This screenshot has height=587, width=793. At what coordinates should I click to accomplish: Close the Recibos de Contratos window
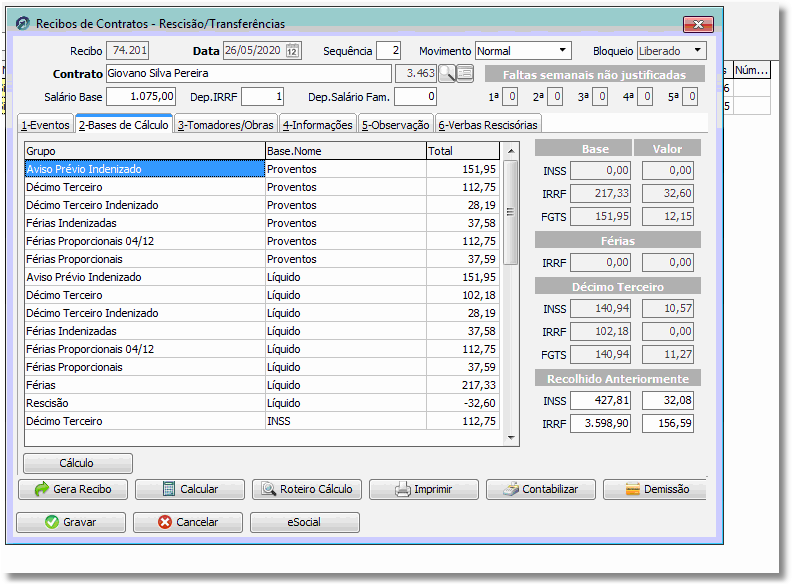[698, 24]
